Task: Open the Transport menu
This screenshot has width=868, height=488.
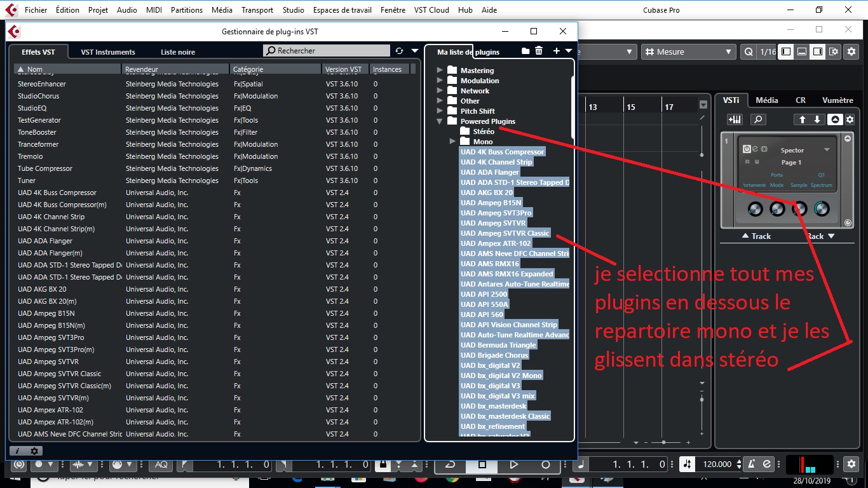Action: pos(257,10)
